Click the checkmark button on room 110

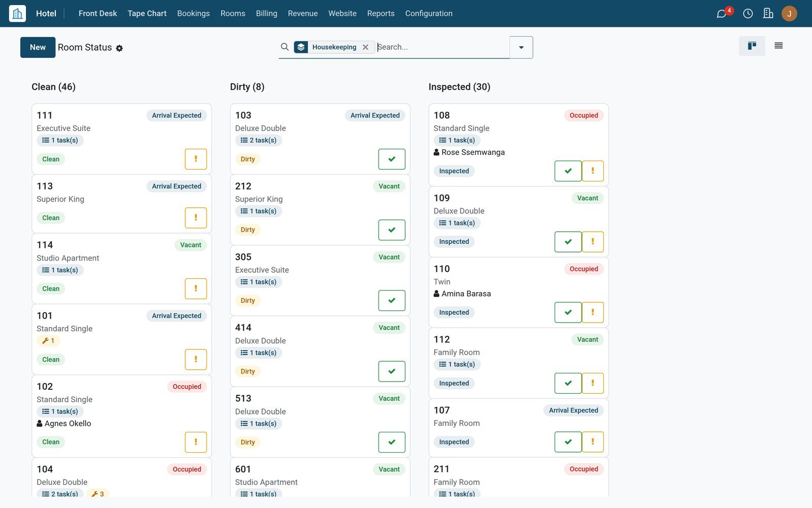[x=568, y=312]
